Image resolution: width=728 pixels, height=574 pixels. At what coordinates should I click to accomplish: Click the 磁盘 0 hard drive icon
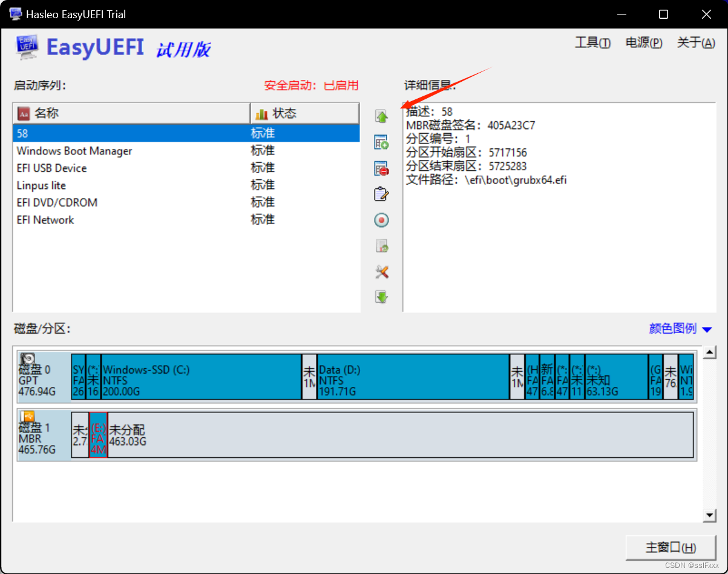[27, 359]
